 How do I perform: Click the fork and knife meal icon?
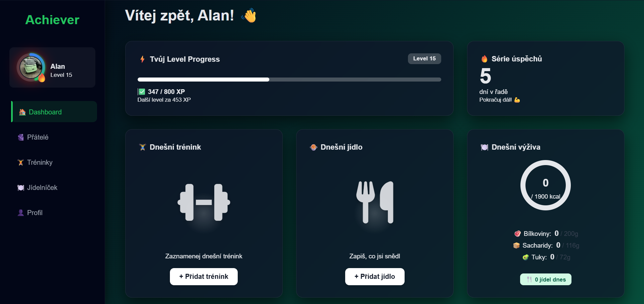[375, 202]
